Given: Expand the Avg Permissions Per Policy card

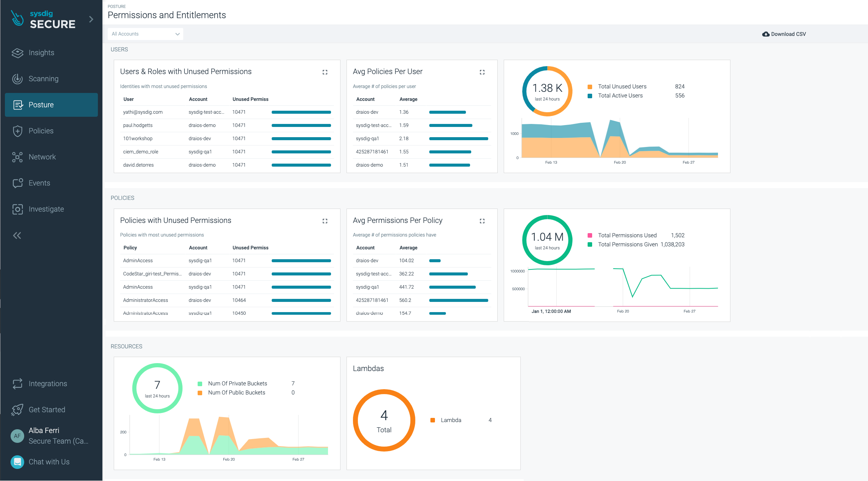Looking at the screenshot, I should (x=482, y=221).
